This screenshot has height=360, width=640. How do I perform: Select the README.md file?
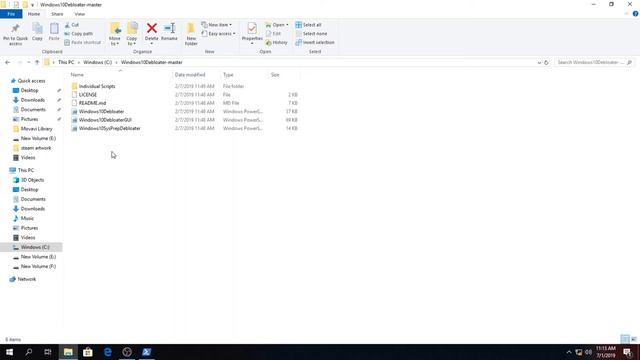click(x=92, y=103)
